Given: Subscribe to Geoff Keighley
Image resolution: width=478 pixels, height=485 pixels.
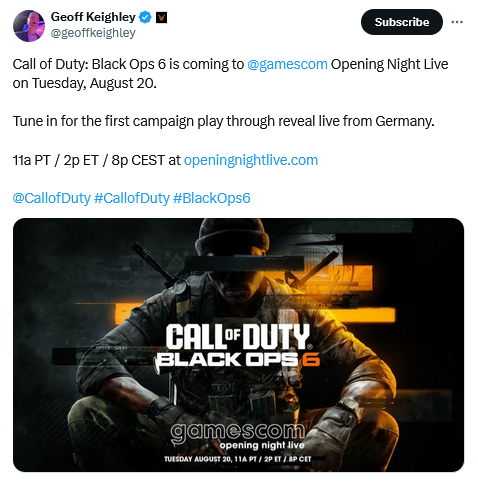Looking at the screenshot, I should point(402,22).
